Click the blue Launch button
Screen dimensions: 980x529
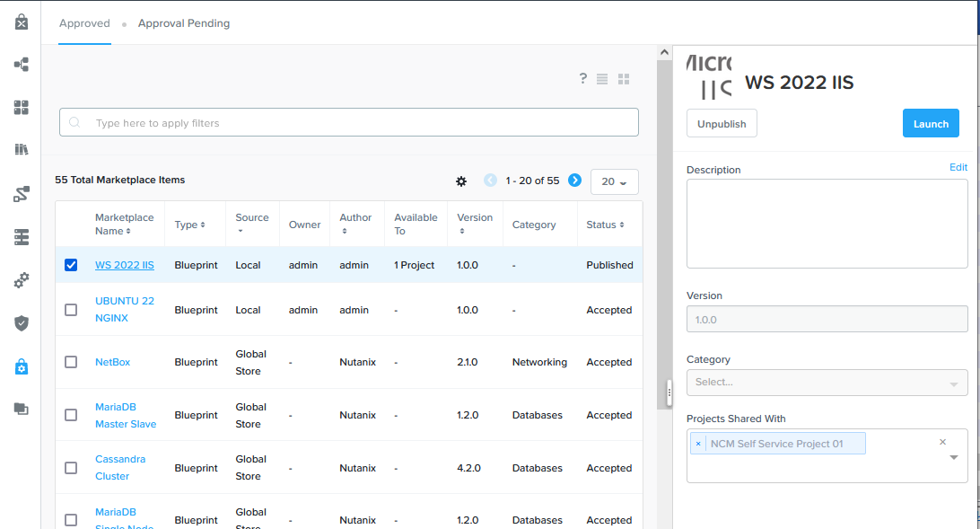[931, 124]
